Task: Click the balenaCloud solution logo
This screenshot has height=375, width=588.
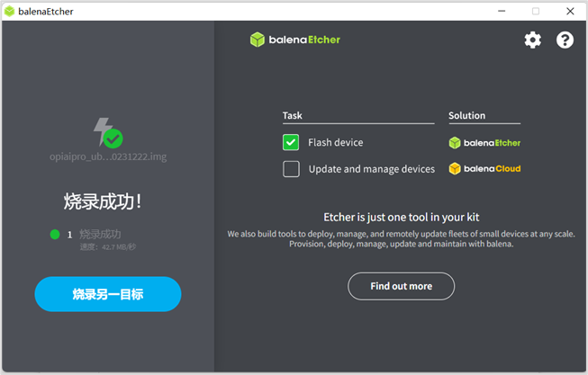Action: (x=484, y=168)
